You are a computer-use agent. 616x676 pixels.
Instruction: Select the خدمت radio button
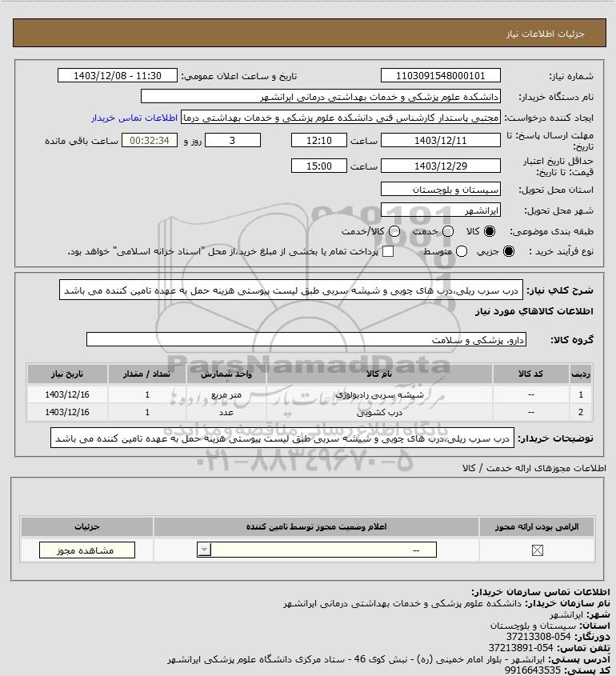[x=448, y=231]
